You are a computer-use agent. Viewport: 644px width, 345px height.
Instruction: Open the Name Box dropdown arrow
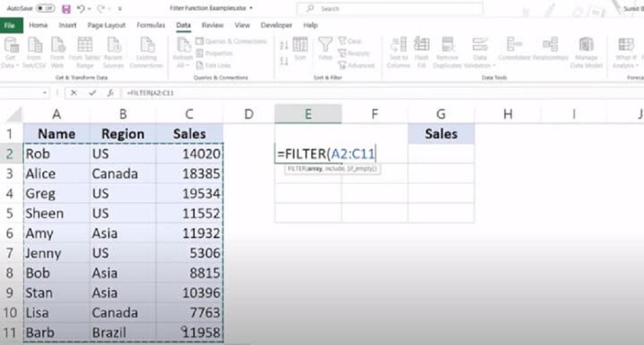tap(45, 93)
